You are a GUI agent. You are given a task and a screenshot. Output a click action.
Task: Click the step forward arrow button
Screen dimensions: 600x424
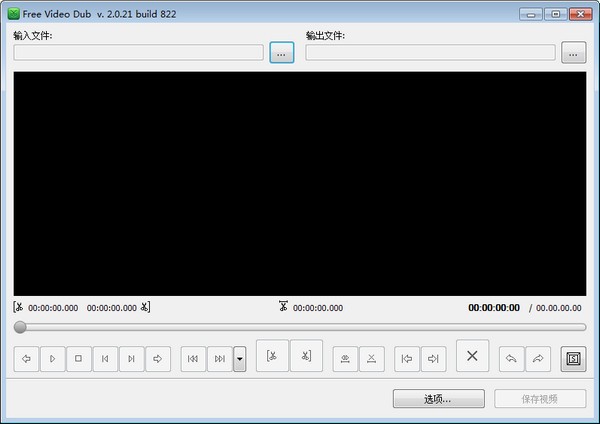click(x=158, y=359)
